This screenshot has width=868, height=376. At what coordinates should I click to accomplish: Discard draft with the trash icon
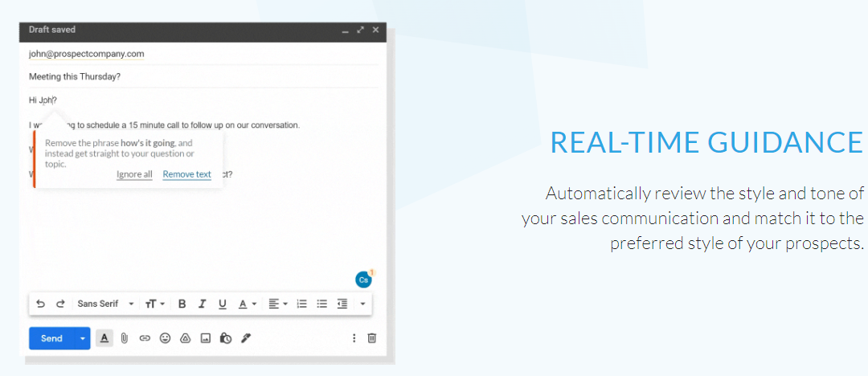pyautogui.click(x=373, y=337)
